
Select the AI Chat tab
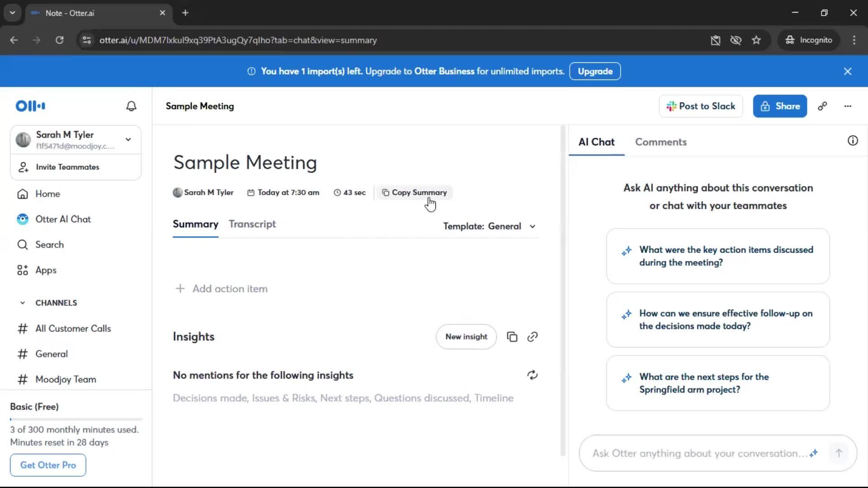tap(596, 142)
